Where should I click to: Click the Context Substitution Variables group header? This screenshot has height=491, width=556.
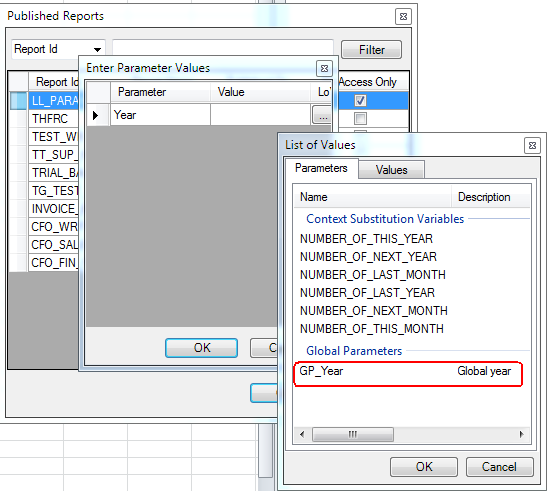point(385,219)
